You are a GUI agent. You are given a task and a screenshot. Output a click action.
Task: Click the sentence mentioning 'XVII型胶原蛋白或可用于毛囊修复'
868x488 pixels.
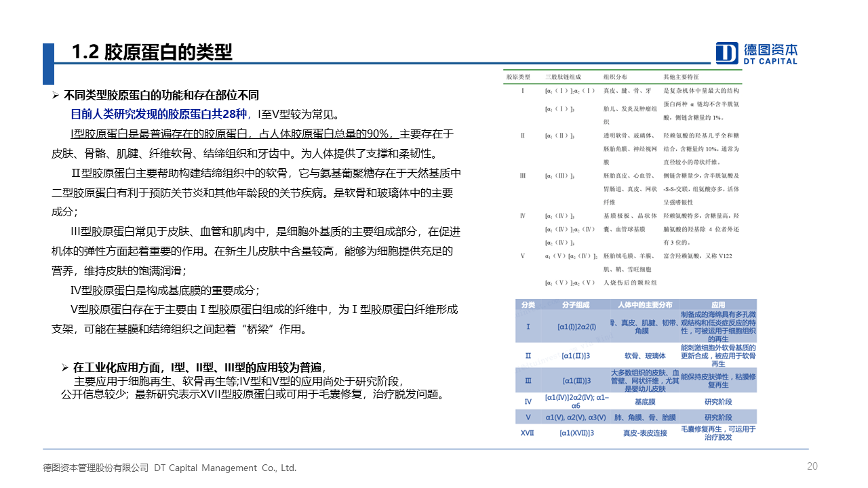290,394
